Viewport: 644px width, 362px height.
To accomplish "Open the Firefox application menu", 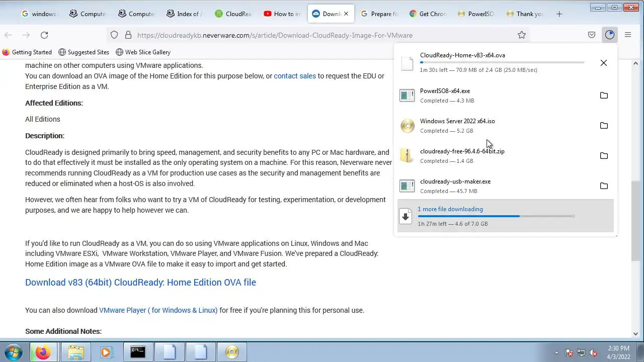I will pyautogui.click(x=628, y=35).
